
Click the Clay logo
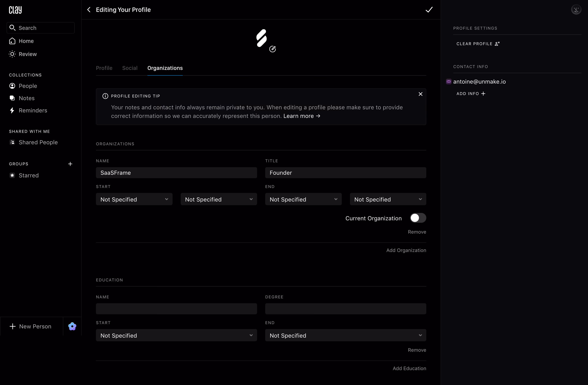[15, 10]
